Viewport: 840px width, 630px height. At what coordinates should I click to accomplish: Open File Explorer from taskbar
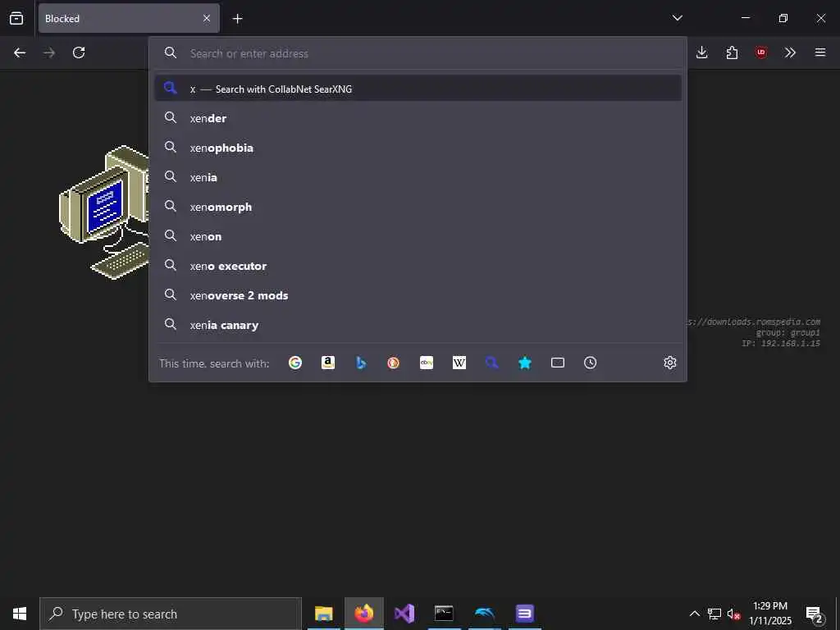[x=323, y=614]
